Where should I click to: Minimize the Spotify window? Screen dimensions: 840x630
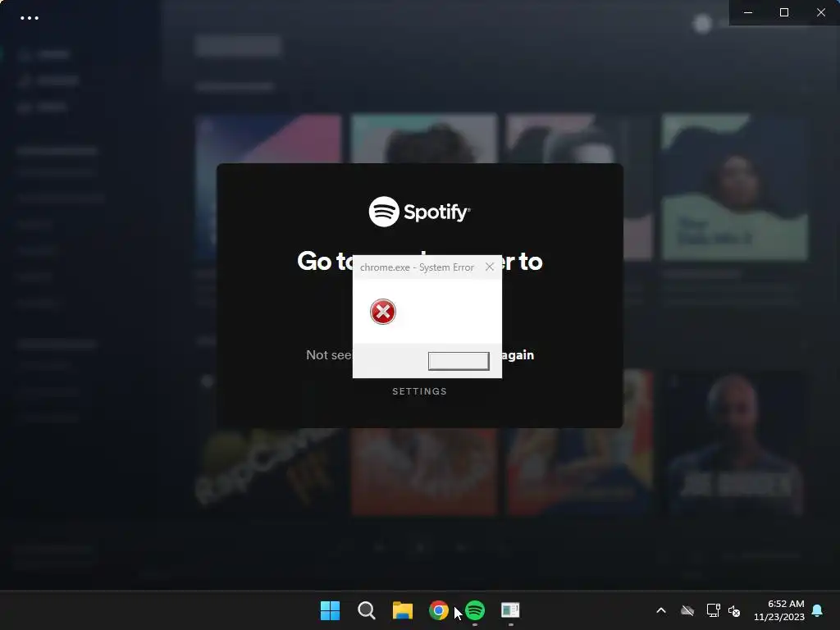pyautogui.click(x=748, y=12)
